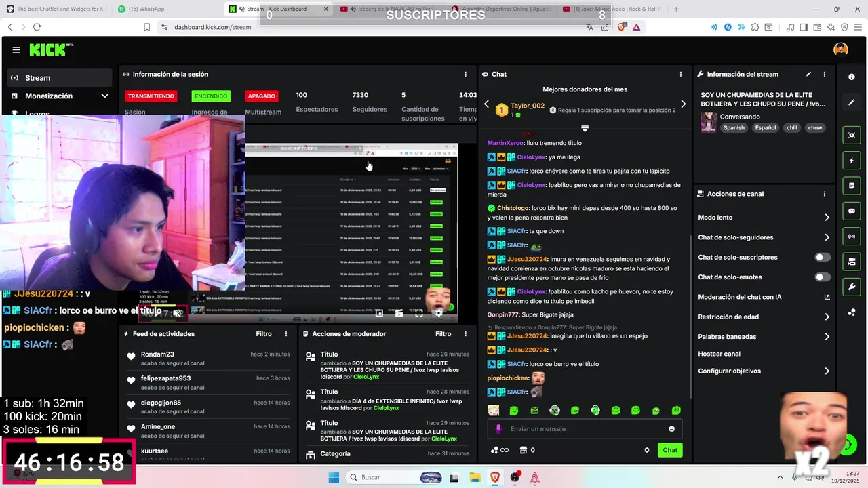Open the Chat panel options menu

tap(681, 74)
